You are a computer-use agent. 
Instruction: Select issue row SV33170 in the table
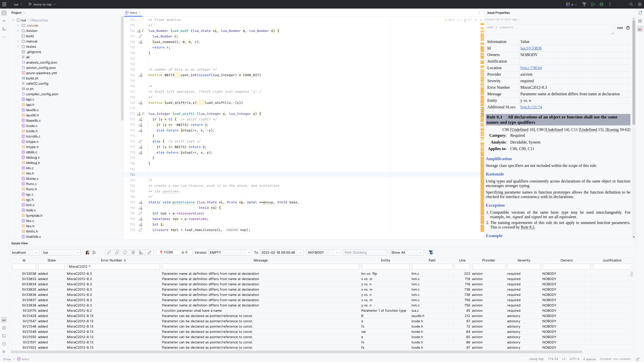(x=321, y=310)
